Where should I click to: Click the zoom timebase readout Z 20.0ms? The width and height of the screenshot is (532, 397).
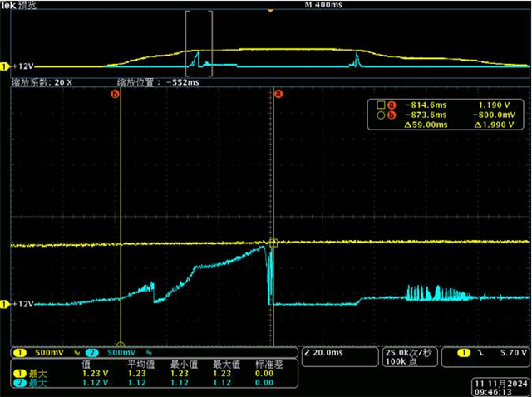click(323, 353)
